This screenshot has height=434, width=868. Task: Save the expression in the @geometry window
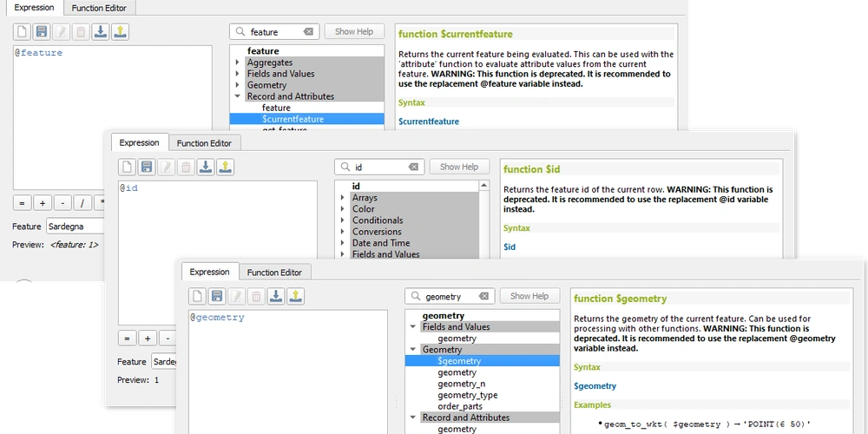pos(217,296)
